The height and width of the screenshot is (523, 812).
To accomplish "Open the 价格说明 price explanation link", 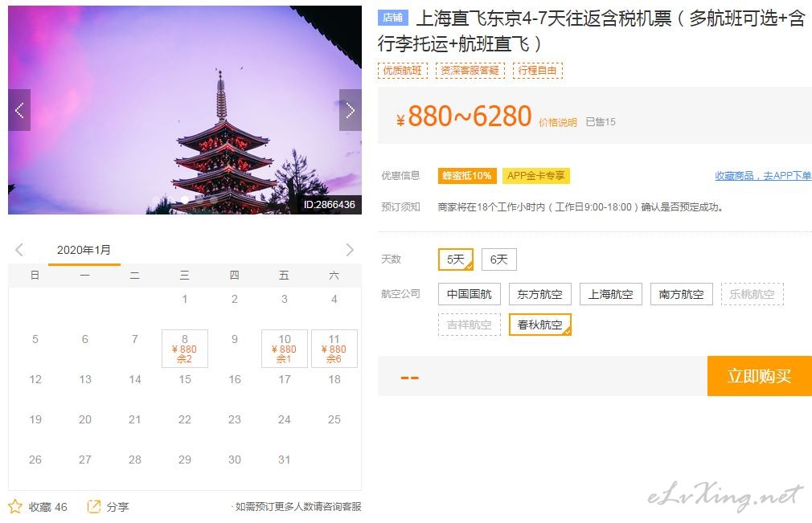I will point(558,123).
